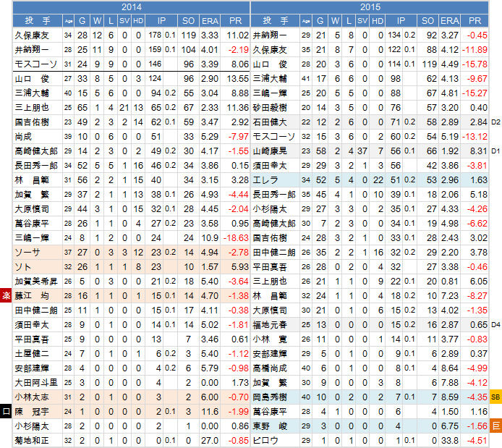Click the 0.81 ERA value for 三上朋也 2015
This screenshot has height=448, width=502.
pos(449,281)
